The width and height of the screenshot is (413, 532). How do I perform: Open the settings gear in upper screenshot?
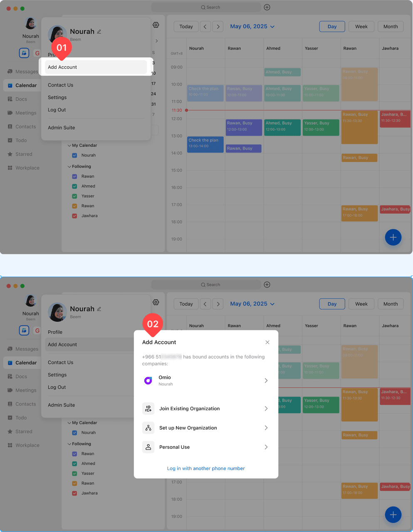pyautogui.click(x=156, y=25)
